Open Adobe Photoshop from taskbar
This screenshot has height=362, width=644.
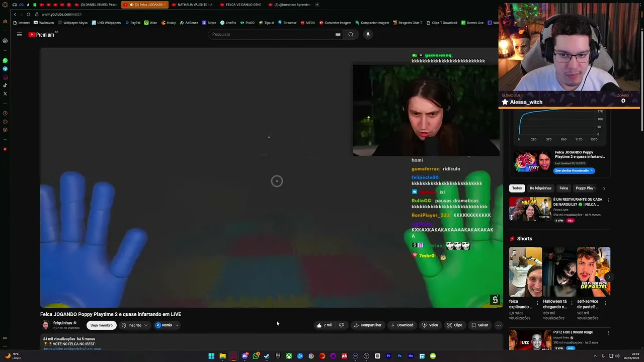399,356
